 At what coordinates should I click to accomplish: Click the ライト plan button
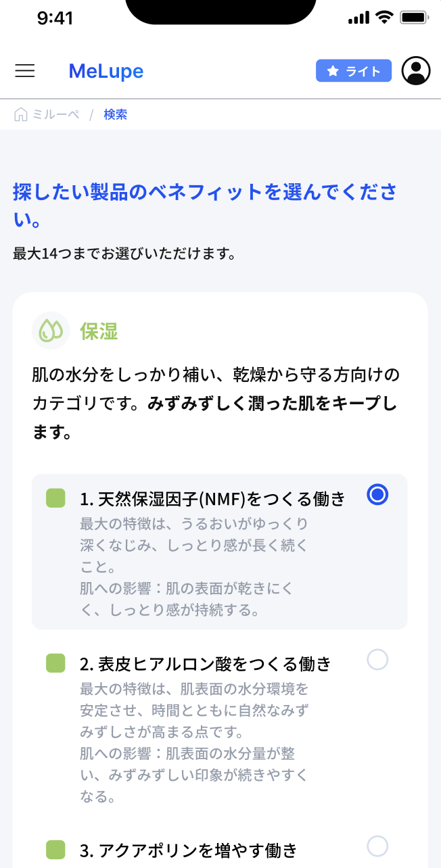[354, 71]
